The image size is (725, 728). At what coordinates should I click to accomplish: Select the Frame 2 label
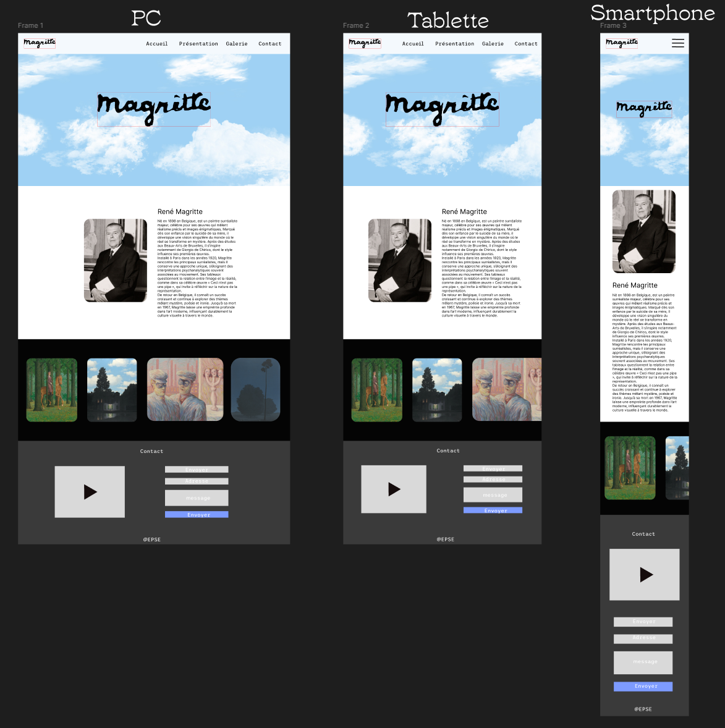pos(356,25)
